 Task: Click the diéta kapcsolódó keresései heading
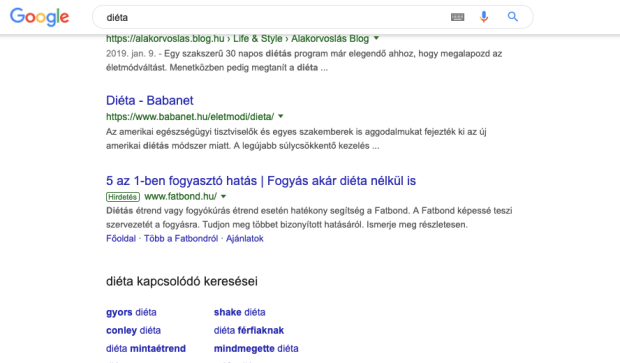(x=182, y=282)
